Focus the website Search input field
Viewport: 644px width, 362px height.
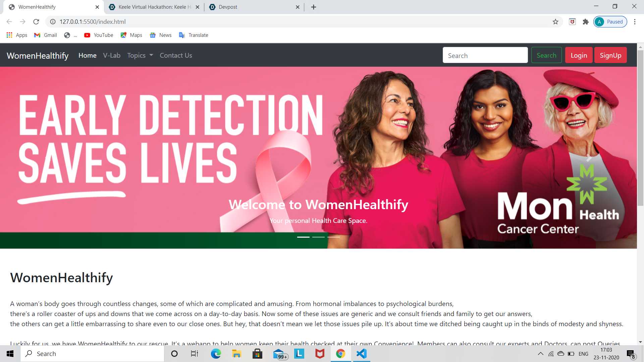click(x=485, y=55)
